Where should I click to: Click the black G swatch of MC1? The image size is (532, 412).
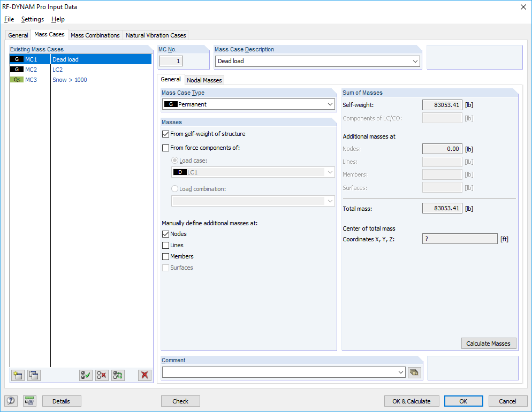tap(17, 59)
